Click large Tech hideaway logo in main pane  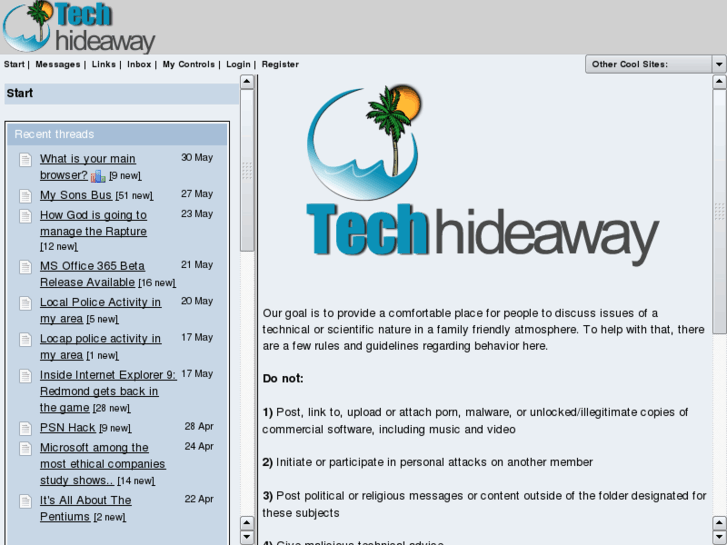click(482, 175)
